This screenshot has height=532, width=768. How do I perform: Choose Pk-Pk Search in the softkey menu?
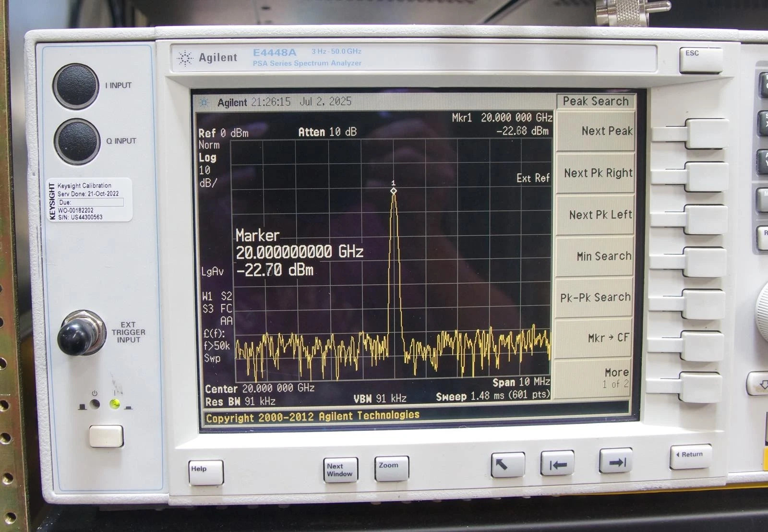coord(595,298)
